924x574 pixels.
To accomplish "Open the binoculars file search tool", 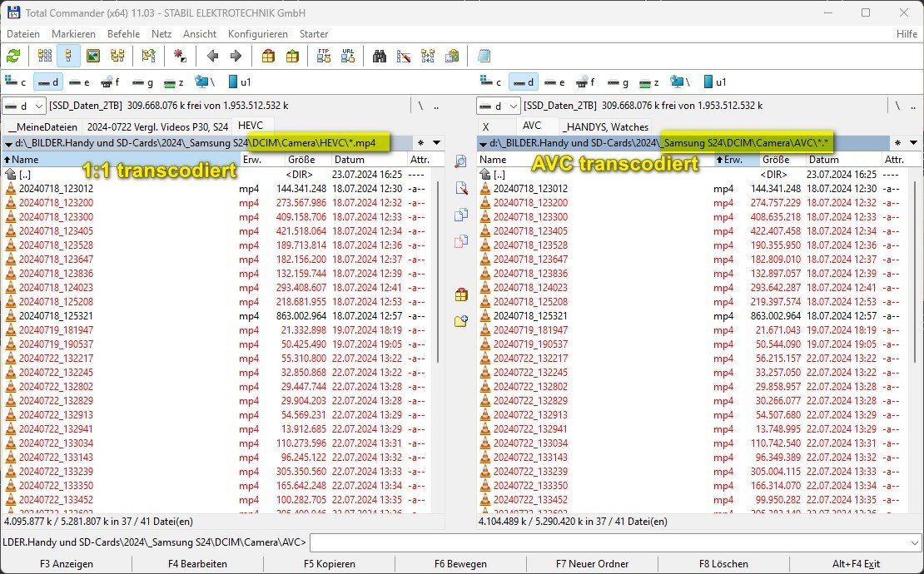I will click(x=380, y=57).
